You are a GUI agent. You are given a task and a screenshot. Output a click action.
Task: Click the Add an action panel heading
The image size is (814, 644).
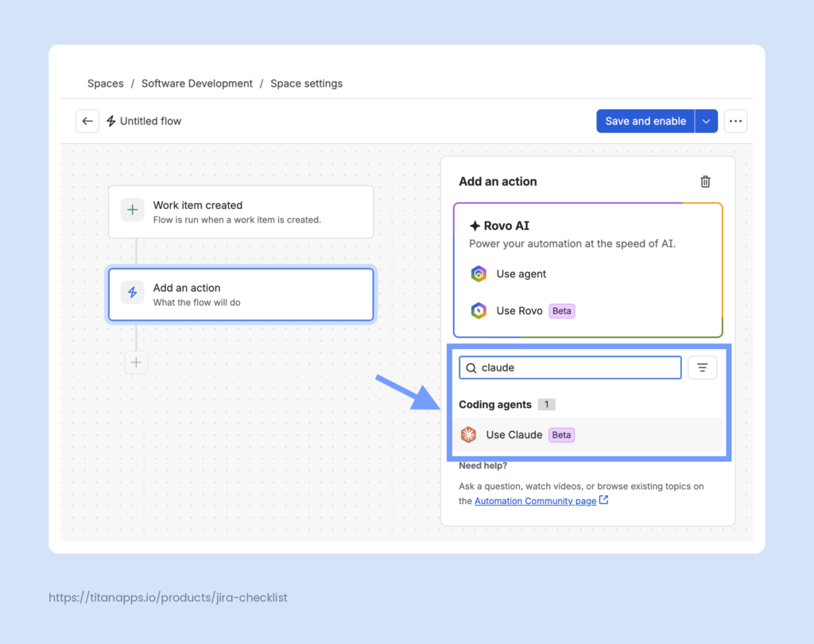tap(498, 182)
